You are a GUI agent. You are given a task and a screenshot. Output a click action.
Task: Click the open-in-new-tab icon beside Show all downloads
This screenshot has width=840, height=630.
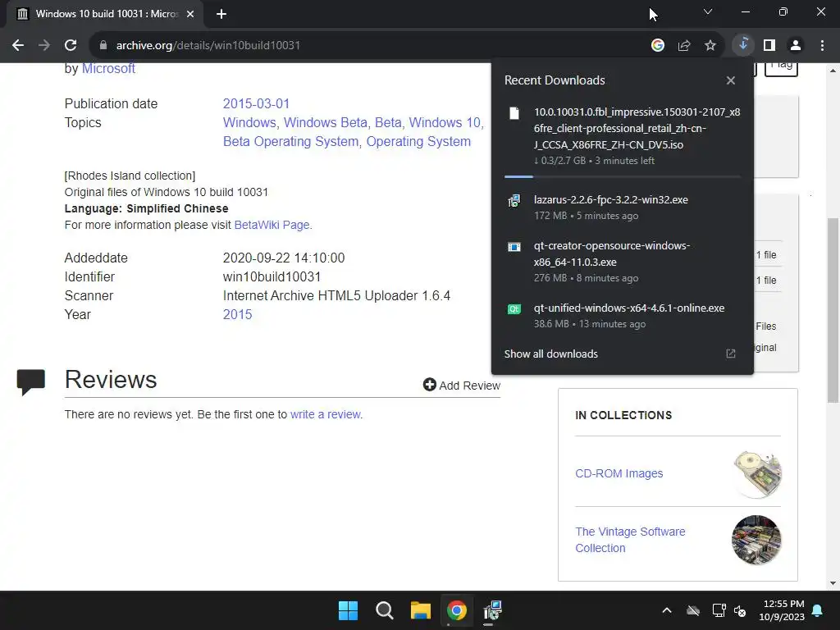731,354
